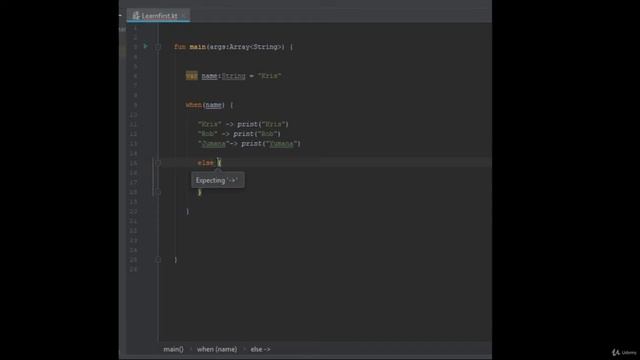Collapse the else block fold marker
Image resolution: width=640 pixels, height=360 pixels.
click(x=158, y=163)
